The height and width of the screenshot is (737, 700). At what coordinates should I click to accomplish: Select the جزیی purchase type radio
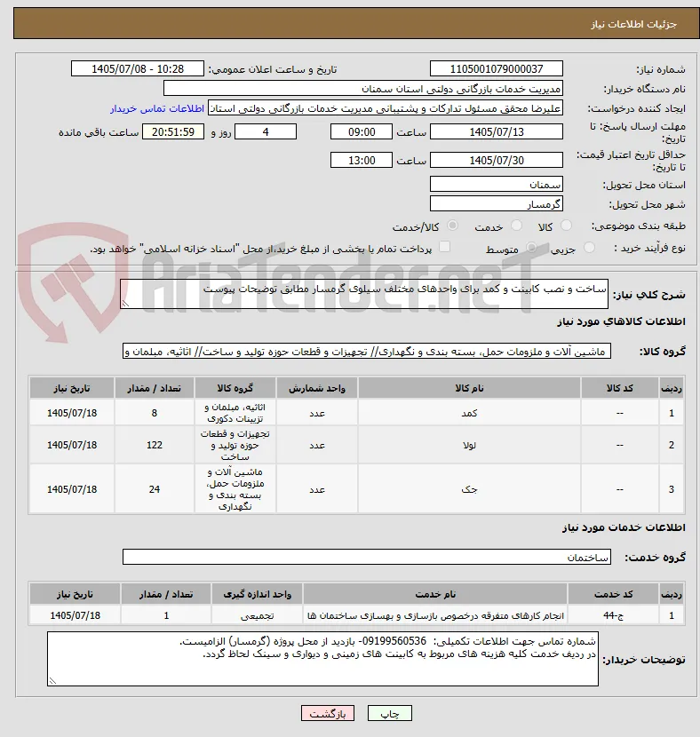click(x=589, y=247)
